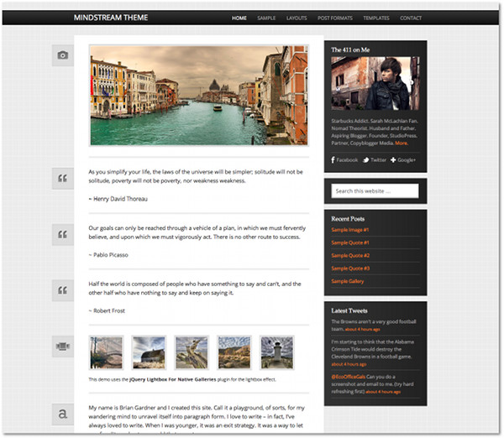504x438 pixels.
Task: Open the Twitter profile link
Action: pyautogui.click(x=375, y=160)
